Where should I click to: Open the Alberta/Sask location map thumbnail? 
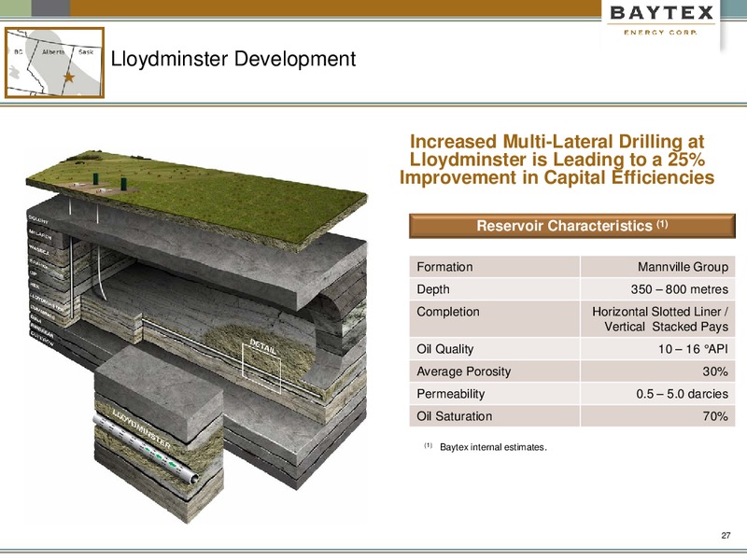(54, 63)
